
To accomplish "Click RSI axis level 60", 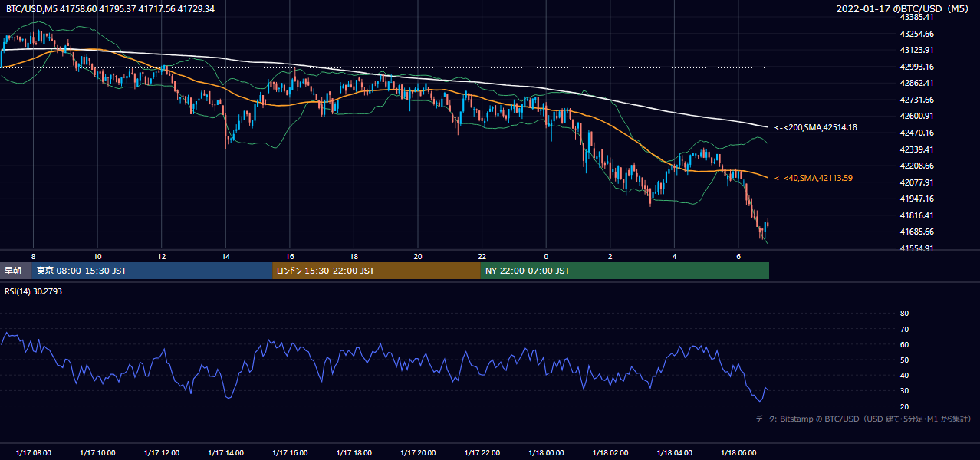I will 904,344.
